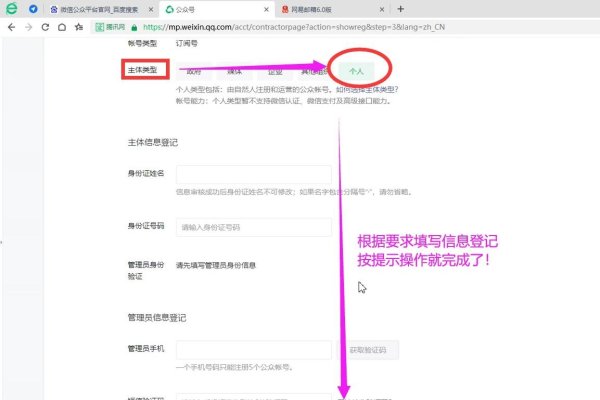Open a new tab with plus icon

[x=400, y=9]
